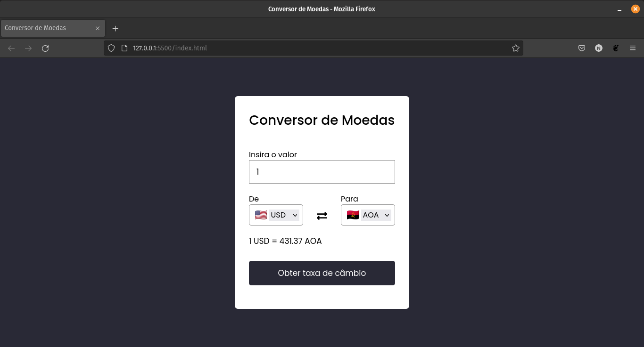Open a new browser tab
Image resolution: width=644 pixels, height=347 pixels.
tap(115, 28)
